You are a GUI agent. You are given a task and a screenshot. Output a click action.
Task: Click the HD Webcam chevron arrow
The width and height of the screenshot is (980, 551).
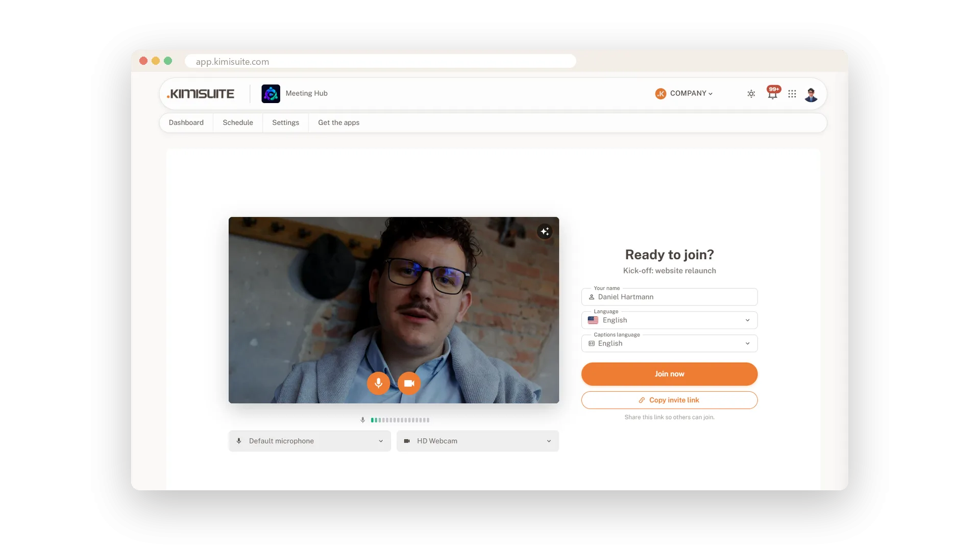point(549,441)
